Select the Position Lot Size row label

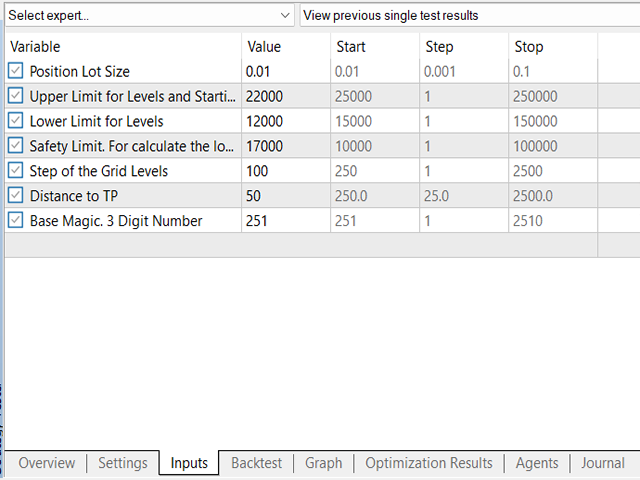point(80,71)
